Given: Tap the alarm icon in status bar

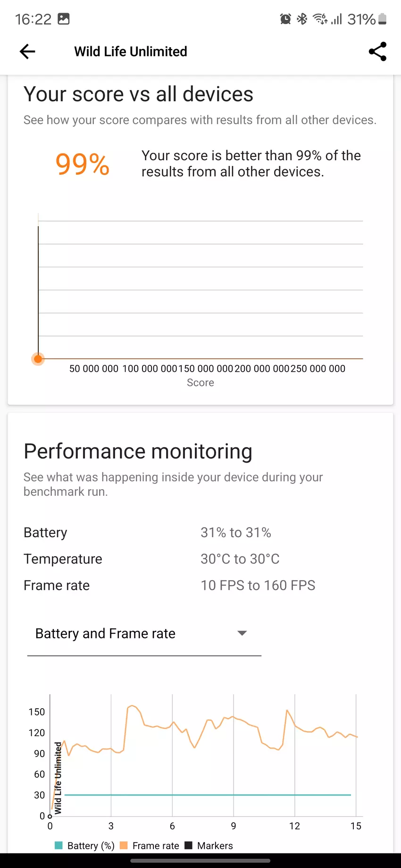Looking at the screenshot, I should click(285, 19).
